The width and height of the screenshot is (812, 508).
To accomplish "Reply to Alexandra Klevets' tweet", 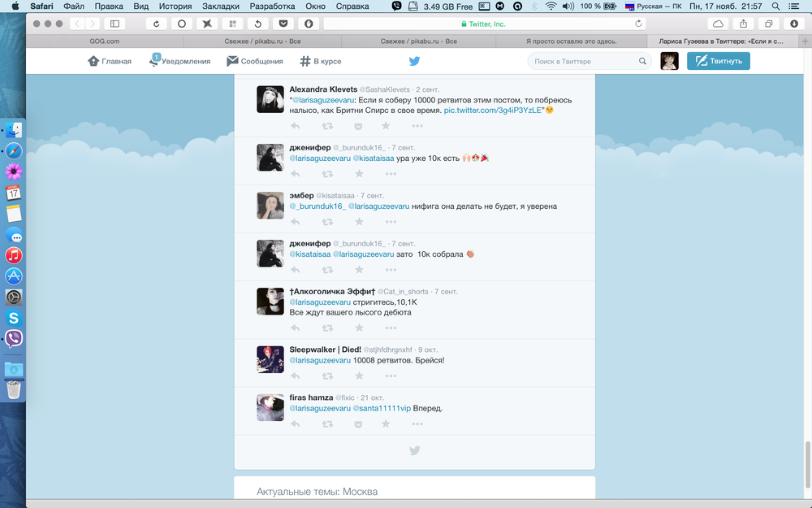I will point(296,126).
